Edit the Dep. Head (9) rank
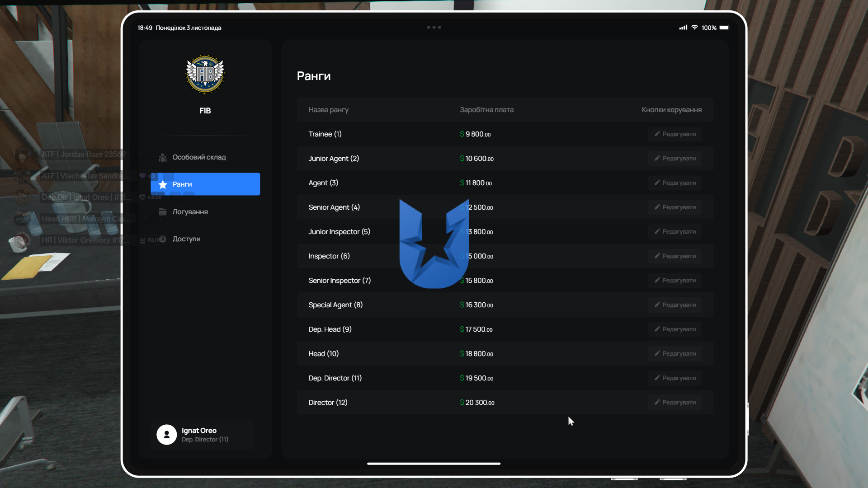This screenshot has width=868, height=488. (675, 329)
